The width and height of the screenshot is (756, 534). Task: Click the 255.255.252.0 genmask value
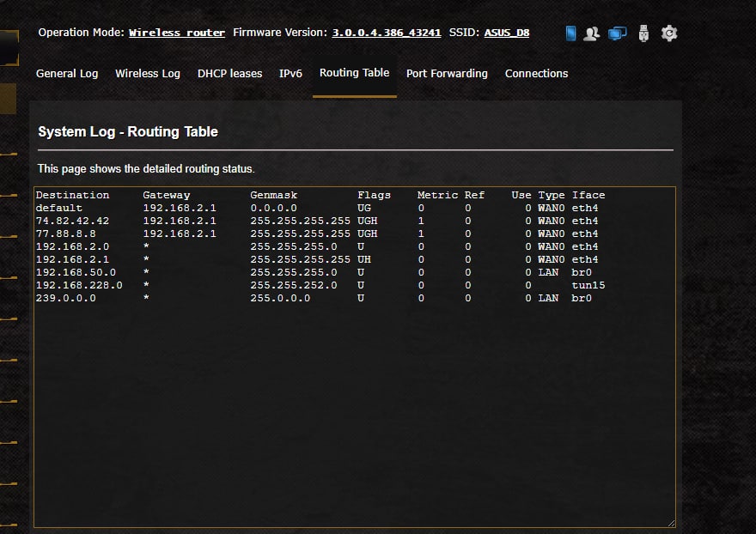point(294,285)
